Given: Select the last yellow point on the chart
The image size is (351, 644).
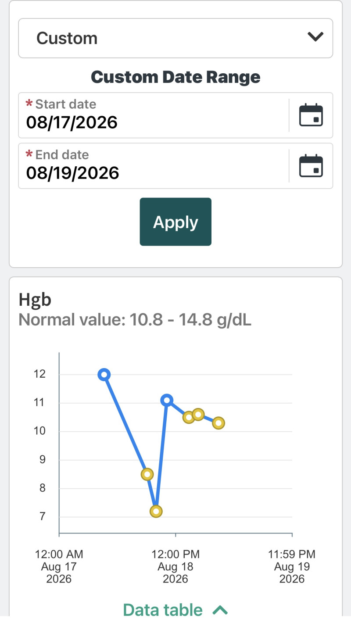Looking at the screenshot, I should click(x=218, y=423).
